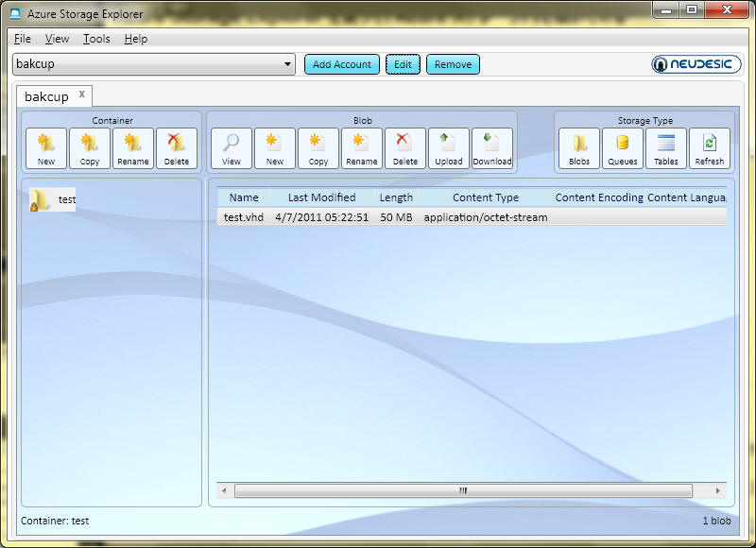Click the 50 MB length value
The image size is (756, 548).
pos(396,217)
